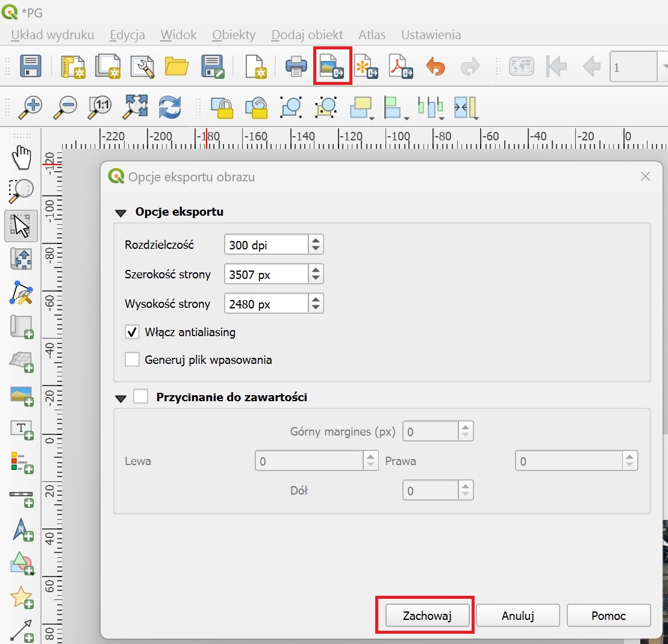Open Widok menu
The width and height of the screenshot is (668, 644).
click(x=178, y=34)
